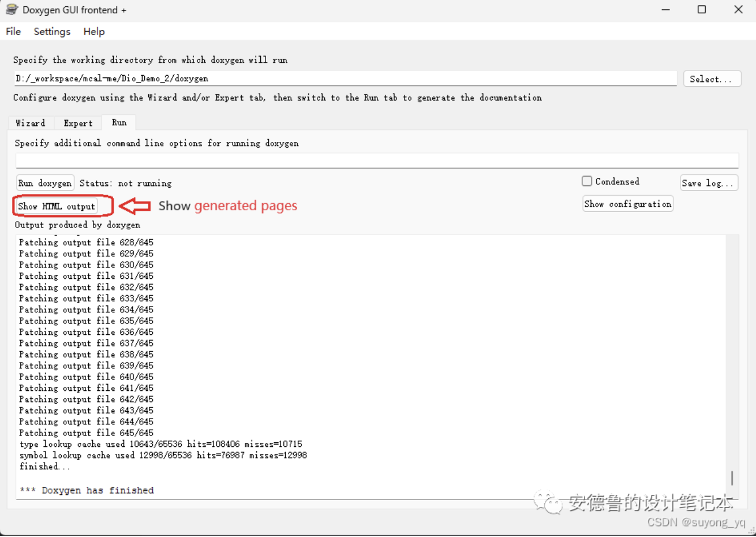Focus the additional command line options field
The height and width of the screenshot is (537, 756).
point(377,161)
